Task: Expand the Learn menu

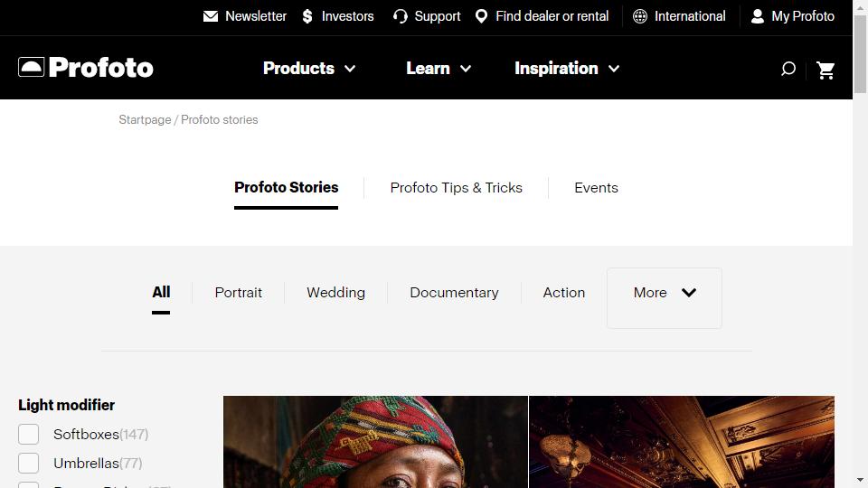Action: click(439, 68)
